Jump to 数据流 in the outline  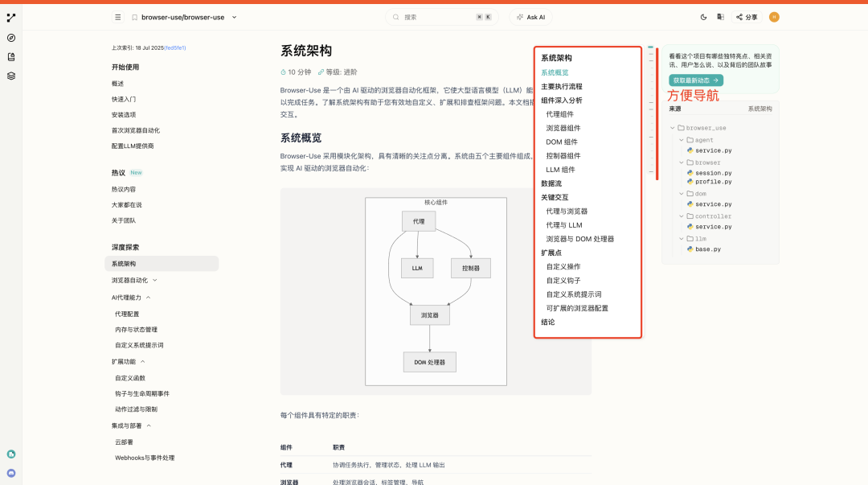pyautogui.click(x=551, y=183)
